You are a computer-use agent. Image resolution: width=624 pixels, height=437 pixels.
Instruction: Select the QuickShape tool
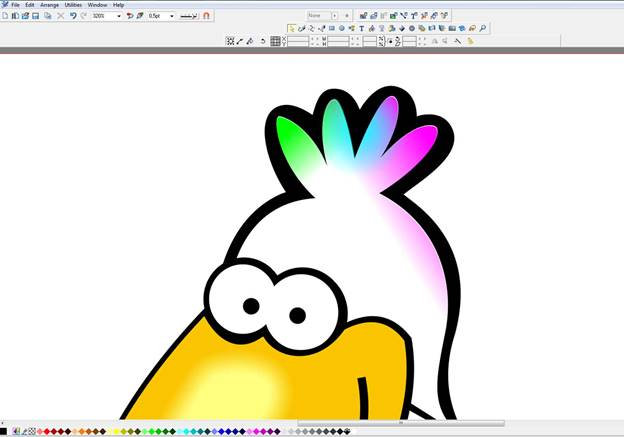coord(351,28)
